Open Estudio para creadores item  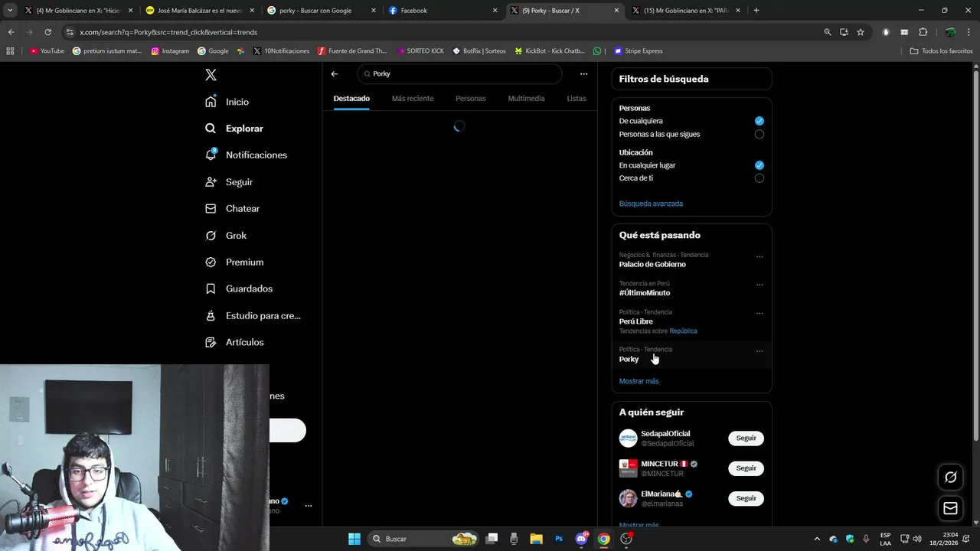pyautogui.click(x=253, y=315)
